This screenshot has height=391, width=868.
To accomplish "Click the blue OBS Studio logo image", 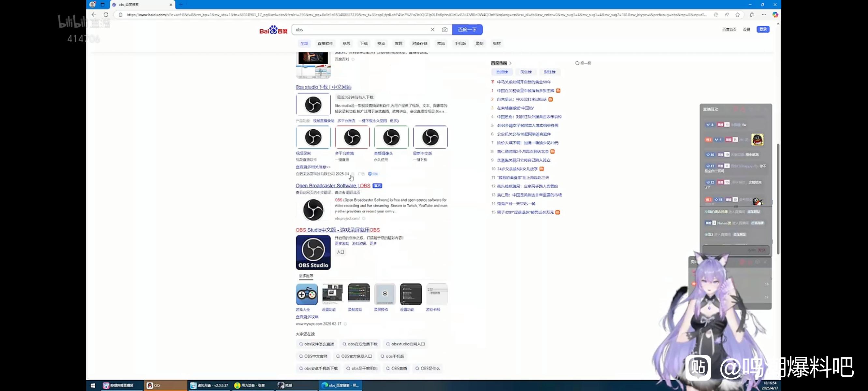I will coord(313,253).
